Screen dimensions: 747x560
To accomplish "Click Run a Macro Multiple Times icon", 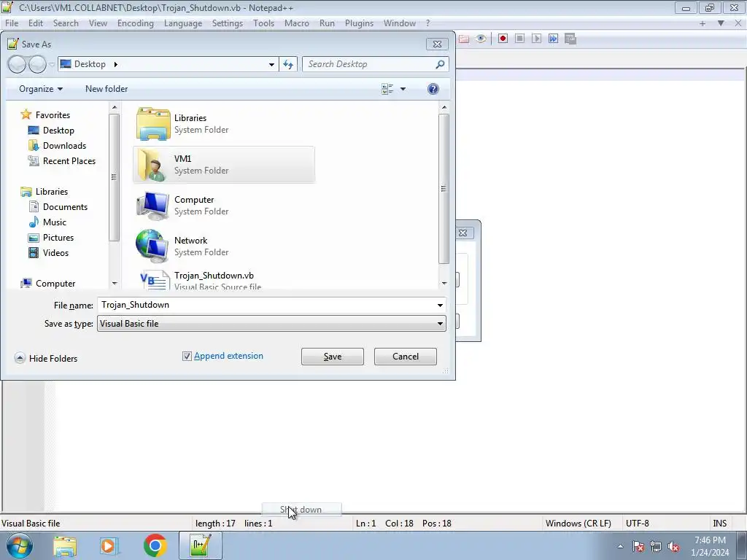I will [x=553, y=39].
